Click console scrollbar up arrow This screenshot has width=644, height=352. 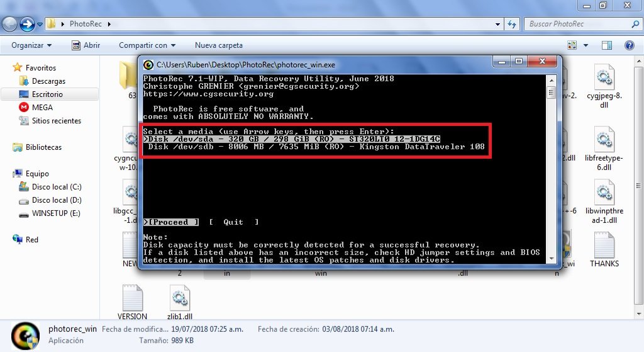tap(552, 80)
